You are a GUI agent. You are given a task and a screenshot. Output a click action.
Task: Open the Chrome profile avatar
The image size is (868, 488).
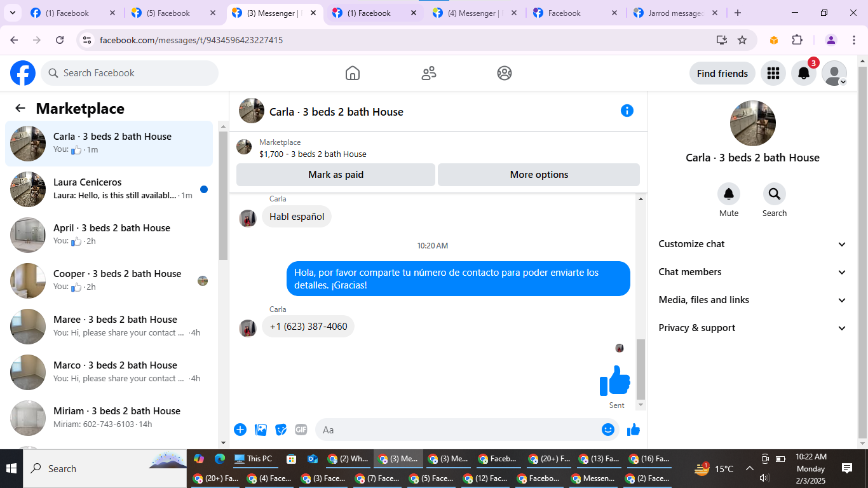831,40
